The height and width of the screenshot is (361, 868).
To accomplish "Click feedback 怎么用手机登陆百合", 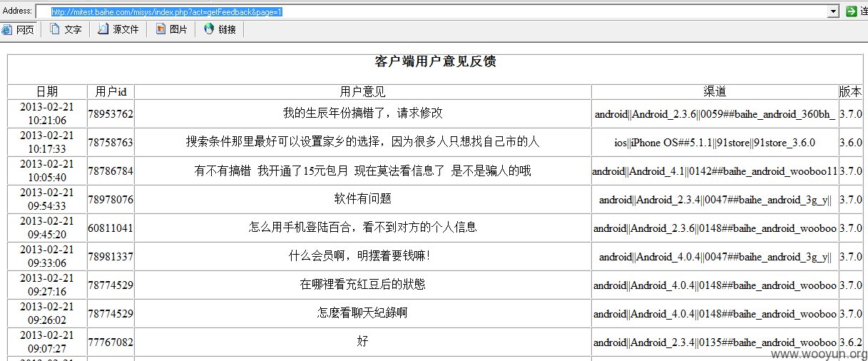I will click(x=362, y=227).
